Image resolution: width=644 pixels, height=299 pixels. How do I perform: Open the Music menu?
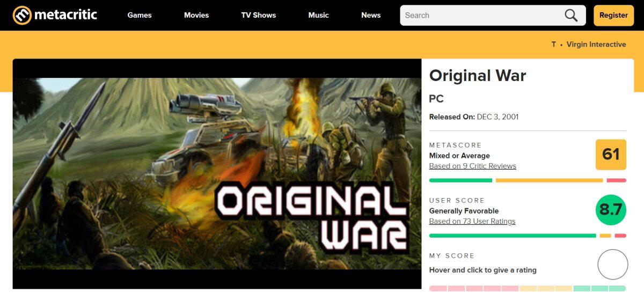click(x=318, y=15)
